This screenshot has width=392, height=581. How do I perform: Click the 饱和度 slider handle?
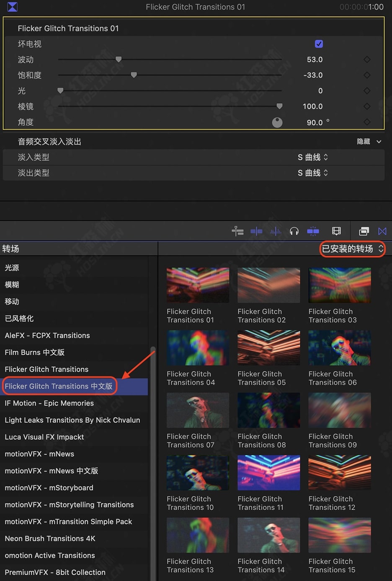pos(134,75)
